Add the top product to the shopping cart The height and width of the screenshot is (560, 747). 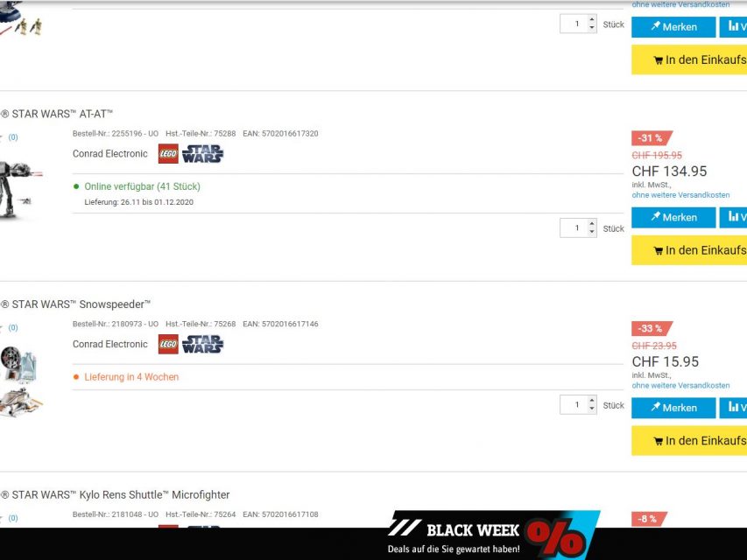click(689, 60)
